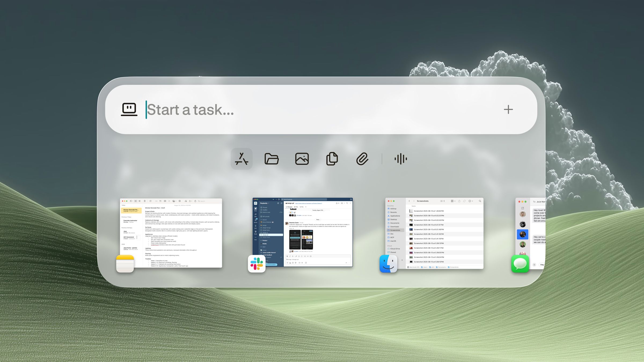The height and width of the screenshot is (362, 644).
Task: Toggle bold formatting in the Slack message composer
Action: click(x=287, y=256)
